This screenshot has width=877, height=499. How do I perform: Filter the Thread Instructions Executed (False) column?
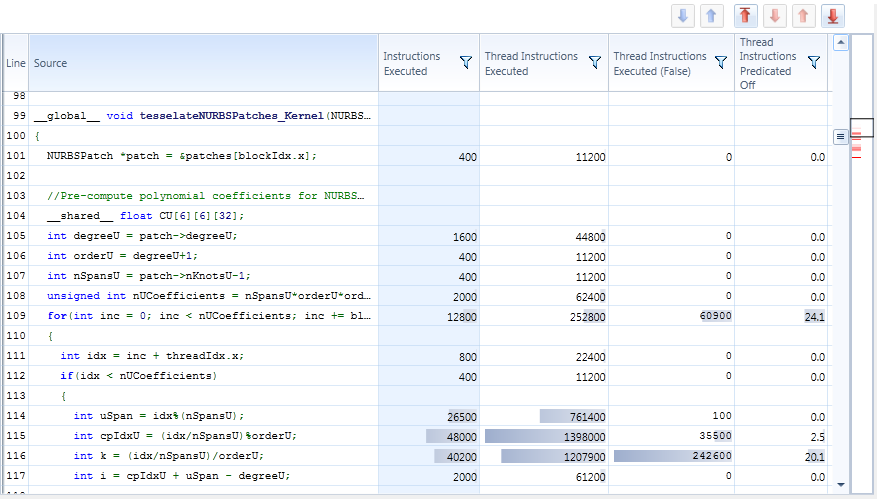coord(720,63)
